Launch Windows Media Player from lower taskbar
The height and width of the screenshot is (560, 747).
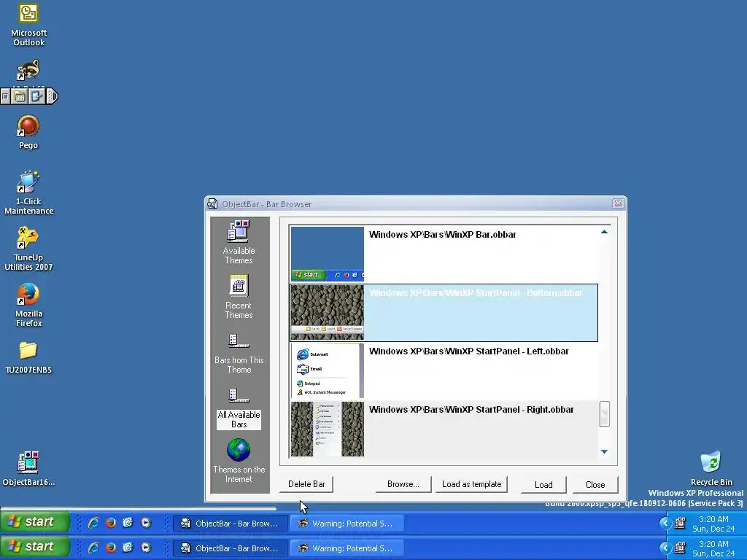click(x=146, y=548)
